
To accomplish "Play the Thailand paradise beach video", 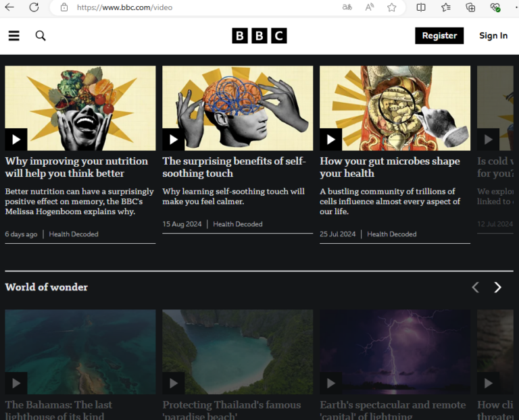I will tap(174, 383).
